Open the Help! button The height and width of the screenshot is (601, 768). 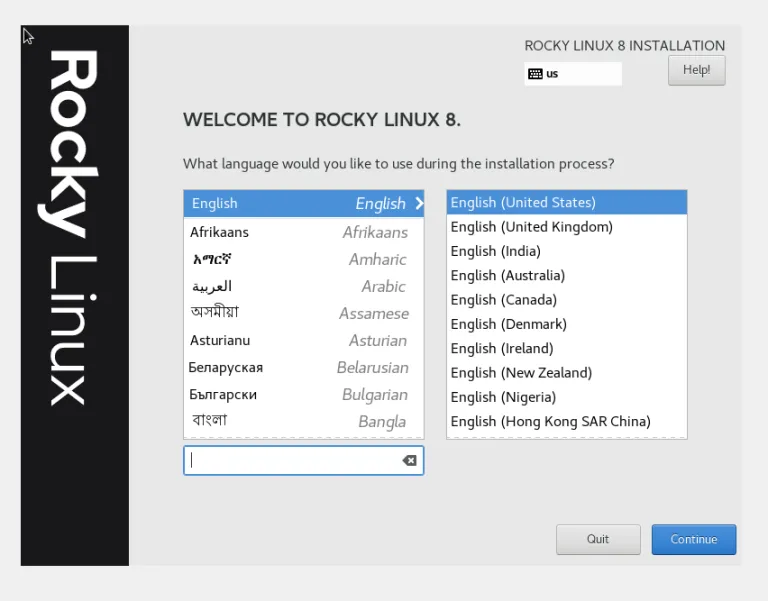pos(696,70)
